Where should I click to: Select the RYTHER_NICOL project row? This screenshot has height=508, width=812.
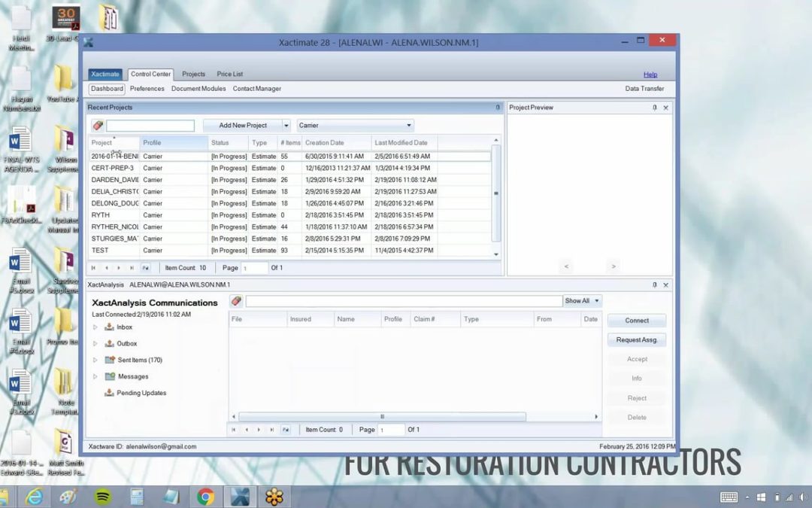tap(289, 227)
